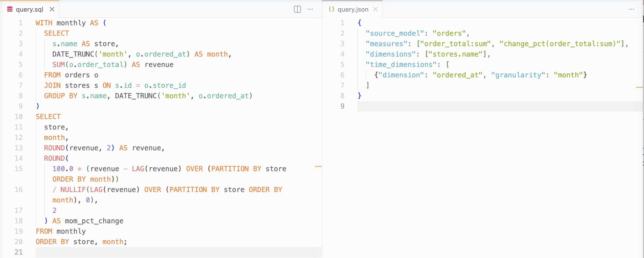Click line number 6 in query.json
The image size is (644, 258).
[x=342, y=75]
